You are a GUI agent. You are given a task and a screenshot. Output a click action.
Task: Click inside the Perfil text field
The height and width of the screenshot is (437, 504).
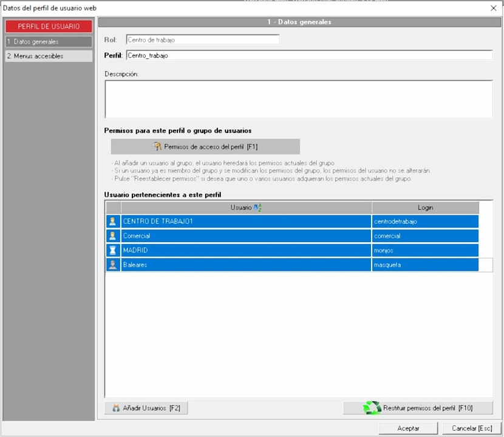[x=308, y=55]
